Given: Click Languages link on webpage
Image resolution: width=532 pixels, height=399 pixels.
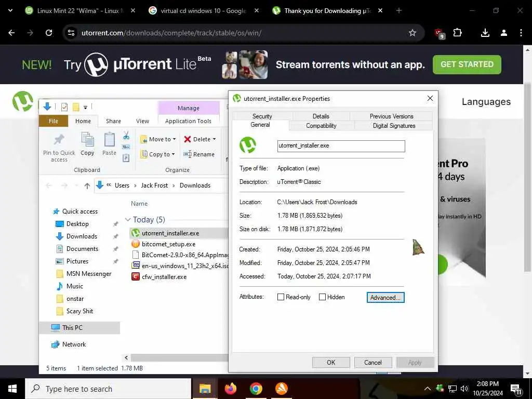Looking at the screenshot, I should [486, 102].
